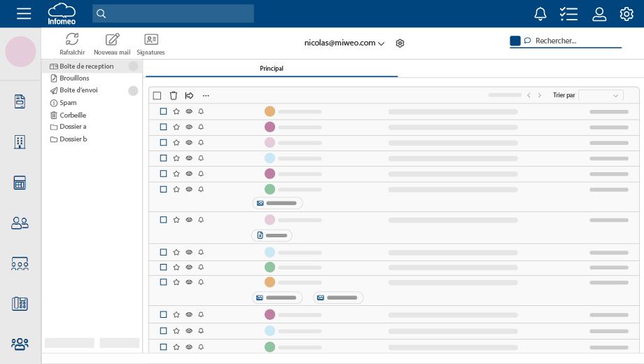Open the task checklist icon in header

(x=568, y=14)
